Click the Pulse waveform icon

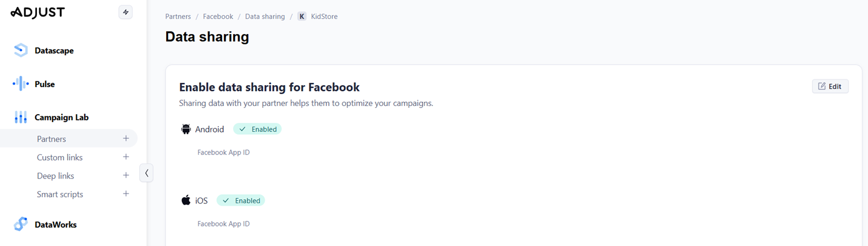pos(21,84)
